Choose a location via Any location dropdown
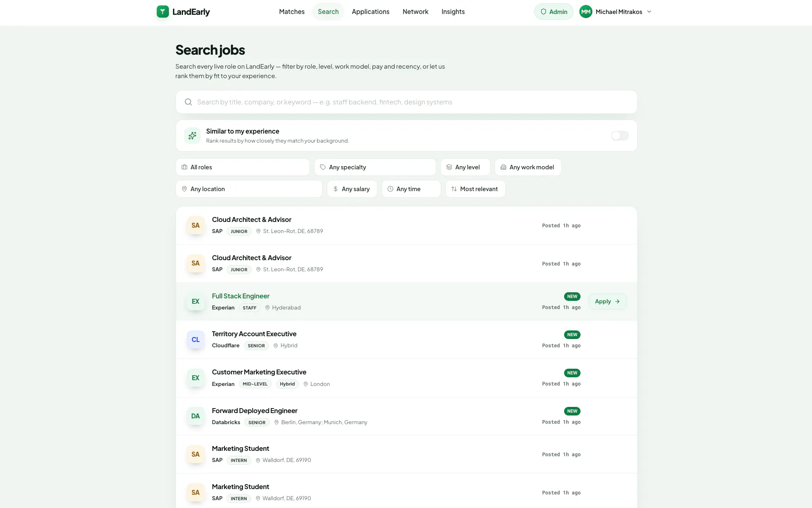This screenshot has height=508, width=812. pyautogui.click(x=249, y=189)
